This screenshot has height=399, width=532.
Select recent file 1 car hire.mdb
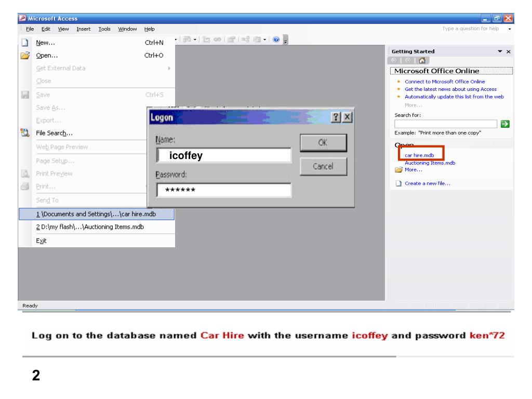tap(97, 214)
